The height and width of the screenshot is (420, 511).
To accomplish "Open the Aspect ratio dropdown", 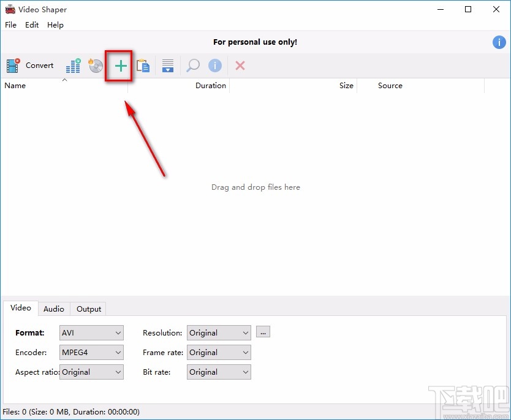I will [91, 372].
